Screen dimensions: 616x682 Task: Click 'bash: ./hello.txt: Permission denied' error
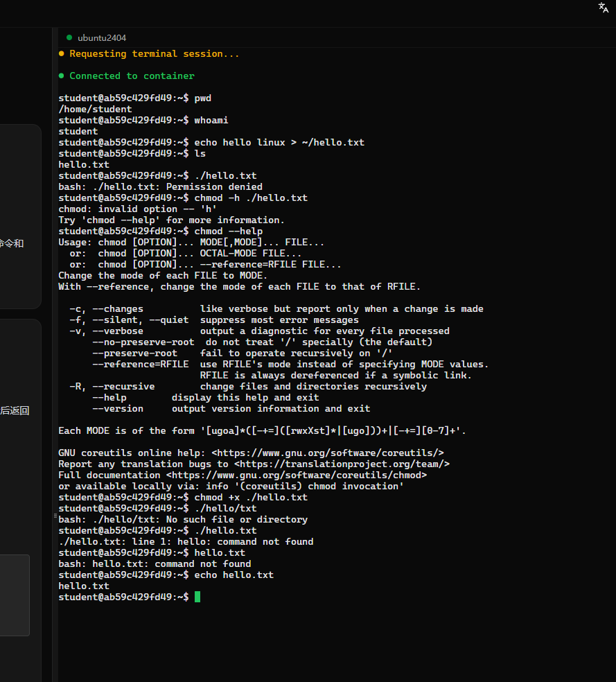click(x=161, y=187)
